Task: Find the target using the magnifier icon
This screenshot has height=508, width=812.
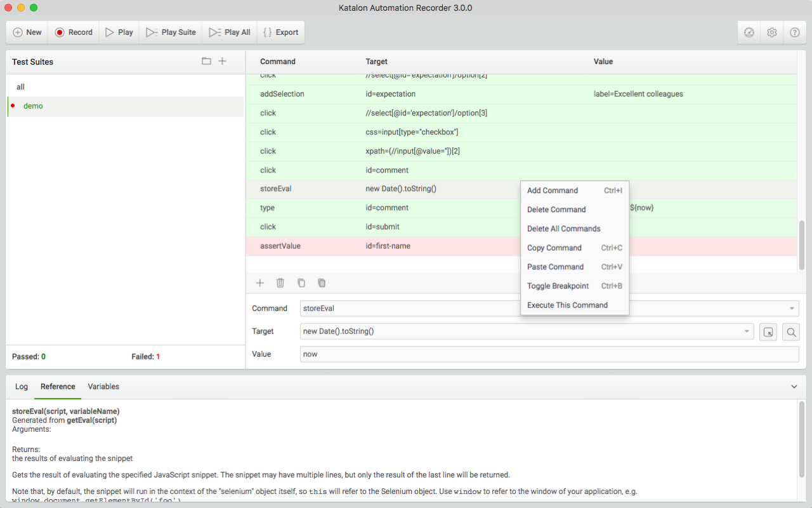Action: (x=791, y=331)
